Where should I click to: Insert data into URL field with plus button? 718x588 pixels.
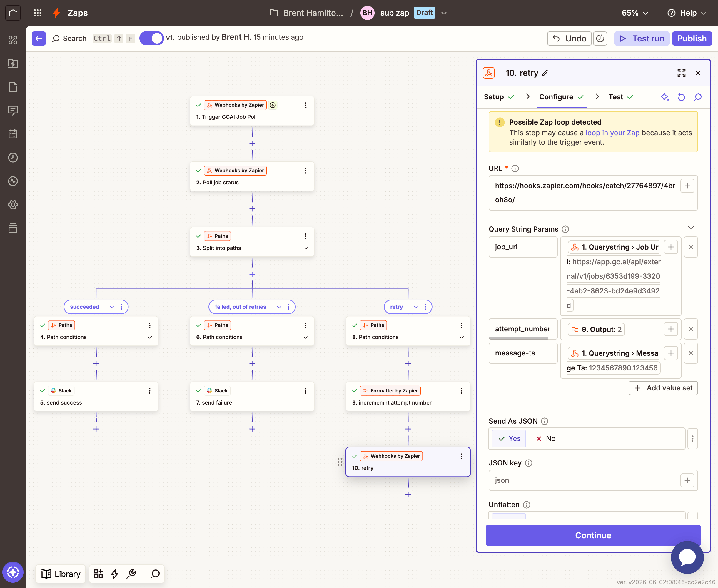(687, 186)
